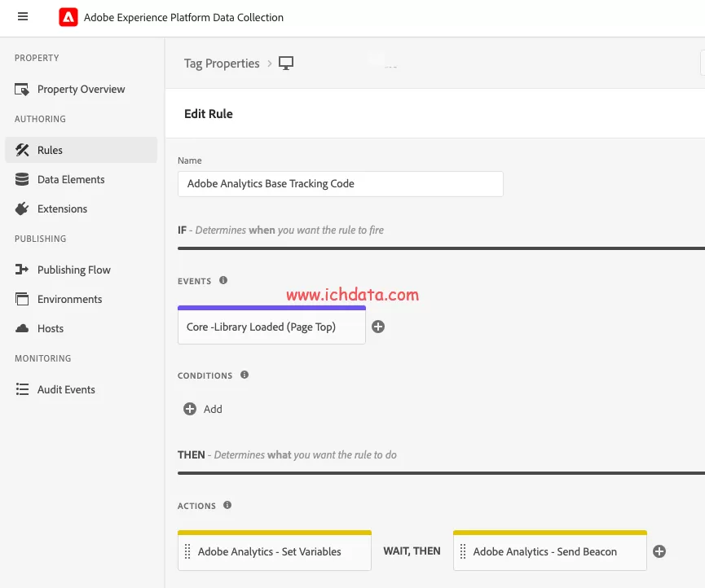The height and width of the screenshot is (588, 705).
Task: Click the CONDITIONS section label
Action: [x=205, y=375]
